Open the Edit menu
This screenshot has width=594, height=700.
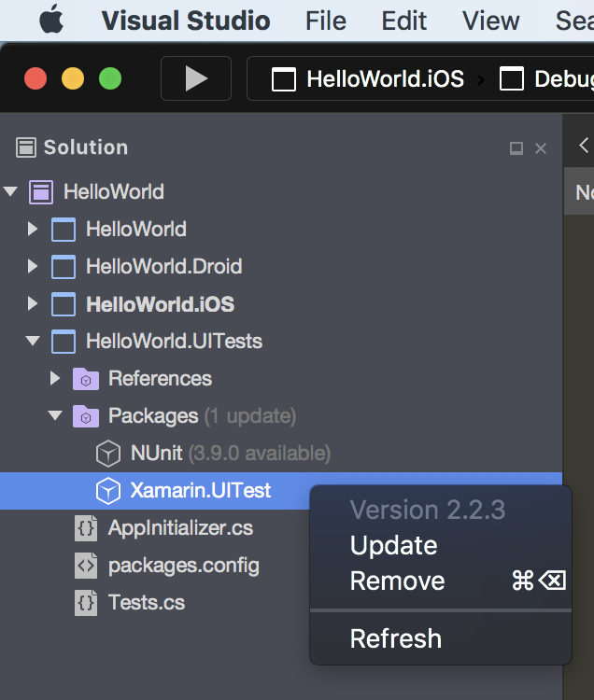pyautogui.click(x=403, y=21)
